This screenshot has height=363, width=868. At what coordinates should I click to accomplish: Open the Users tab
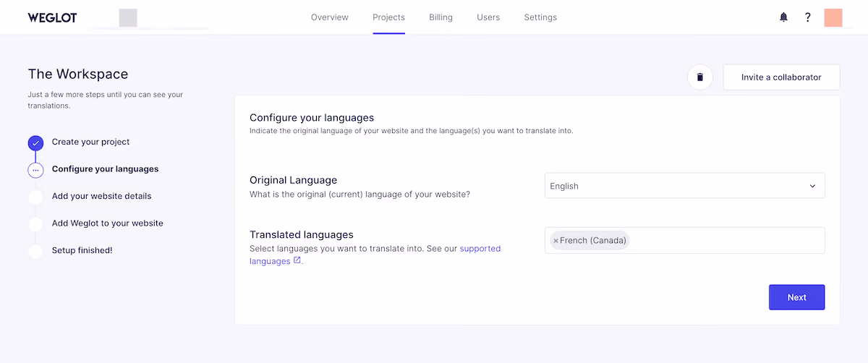coord(488,17)
